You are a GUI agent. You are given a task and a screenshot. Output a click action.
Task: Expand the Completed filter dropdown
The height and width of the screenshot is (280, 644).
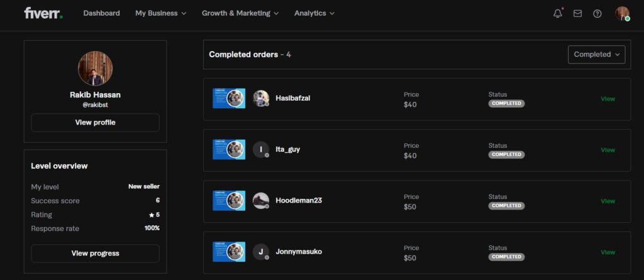596,55
